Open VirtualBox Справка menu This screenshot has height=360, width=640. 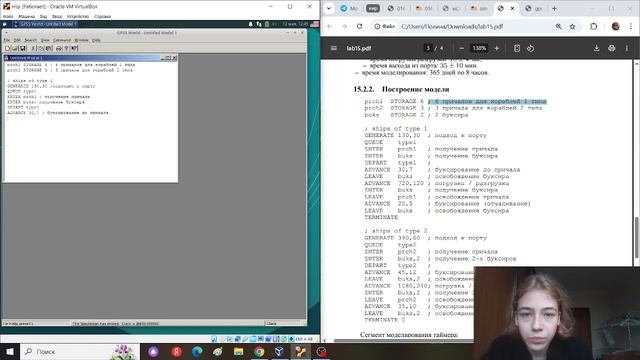pos(102,16)
